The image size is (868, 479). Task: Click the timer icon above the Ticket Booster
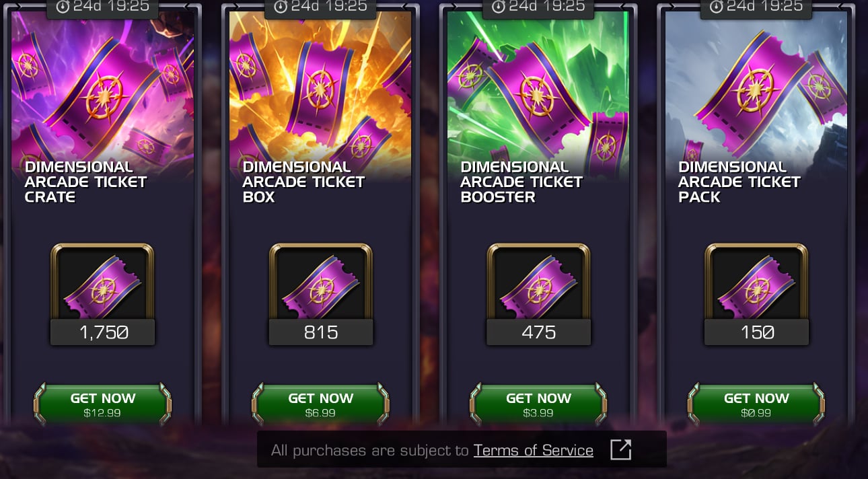coord(499,7)
